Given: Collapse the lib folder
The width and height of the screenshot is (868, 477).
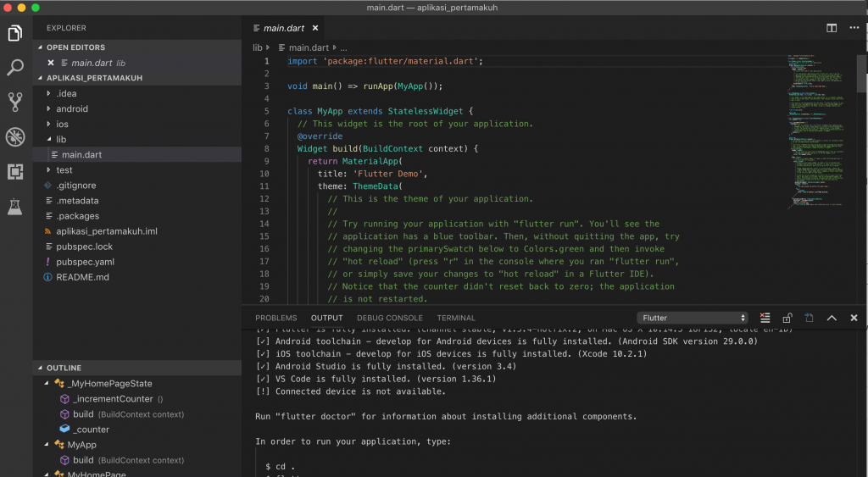Looking at the screenshot, I should click(61, 139).
